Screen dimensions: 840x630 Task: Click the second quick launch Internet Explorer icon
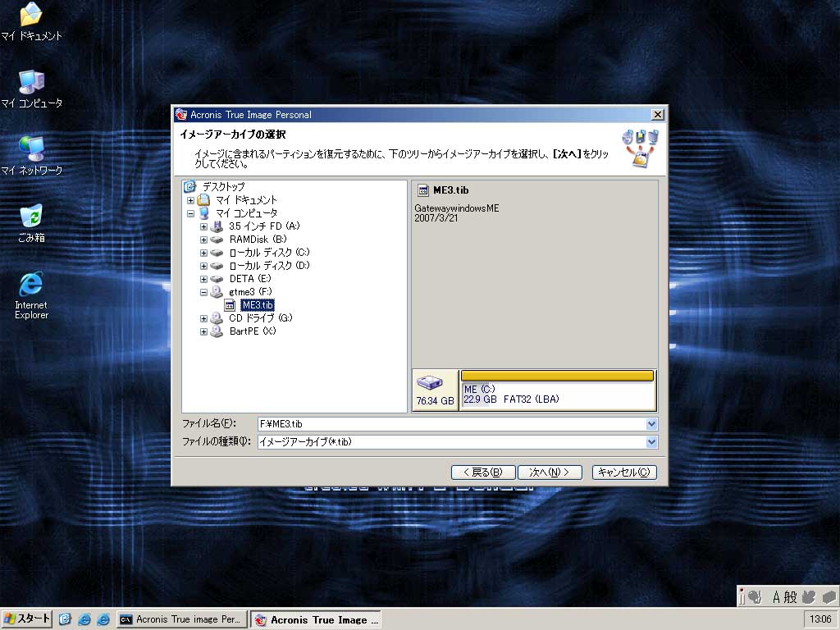pos(84,619)
